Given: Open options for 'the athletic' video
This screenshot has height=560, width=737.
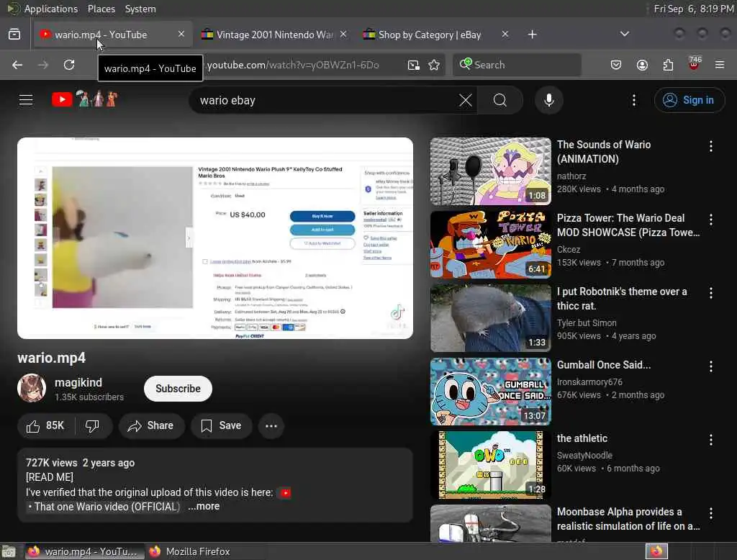Looking at the screenshot, I should pos(710,440).
